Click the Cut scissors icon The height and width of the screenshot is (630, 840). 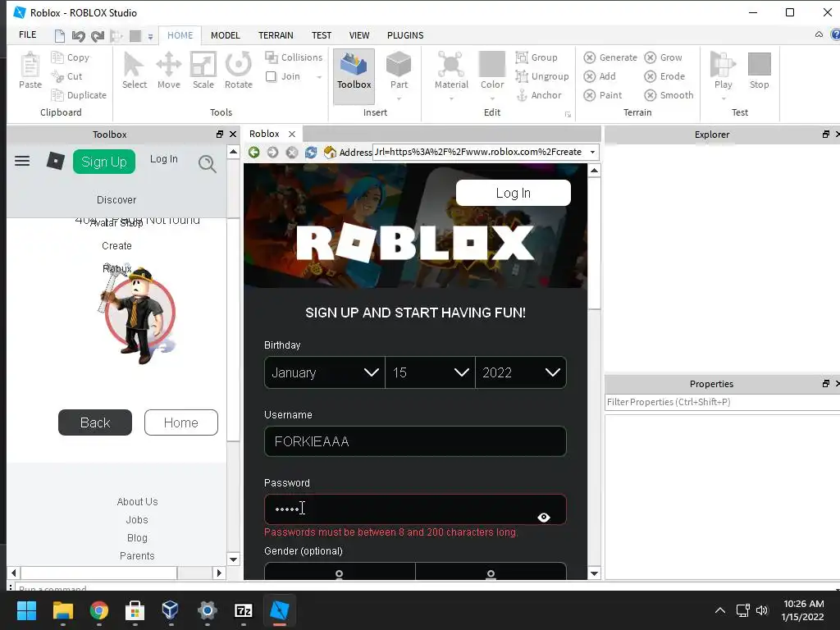click(x=57, y=76)
